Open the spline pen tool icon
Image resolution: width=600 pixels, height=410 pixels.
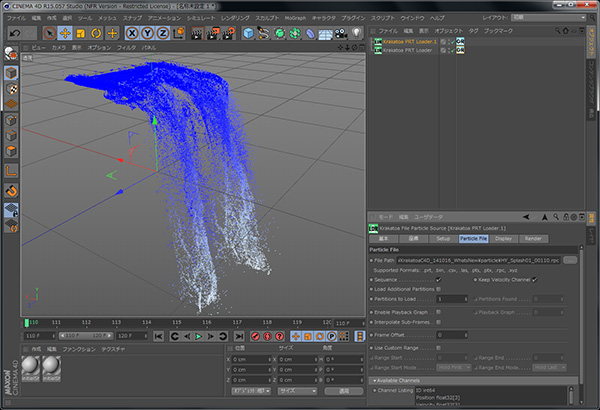pos(264,33)
